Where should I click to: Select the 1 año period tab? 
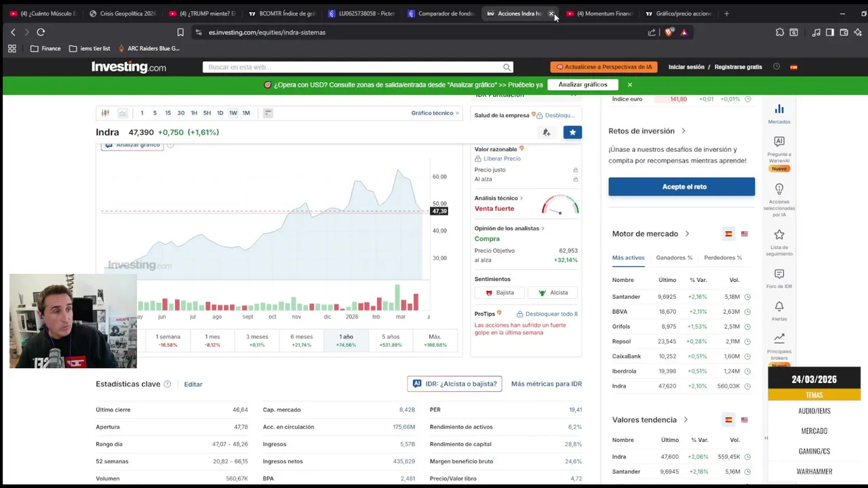tap(346, 340)
